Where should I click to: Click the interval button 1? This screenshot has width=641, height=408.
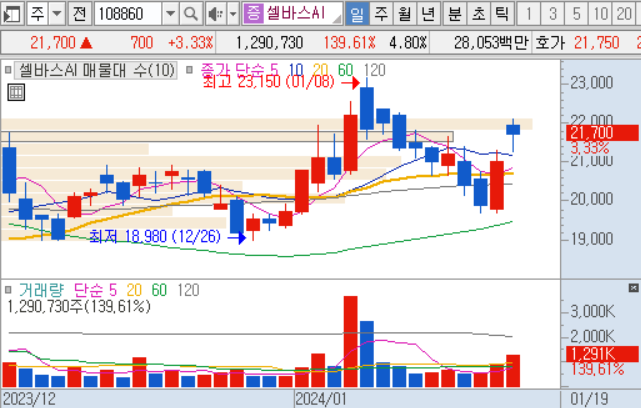pos(529,14)
